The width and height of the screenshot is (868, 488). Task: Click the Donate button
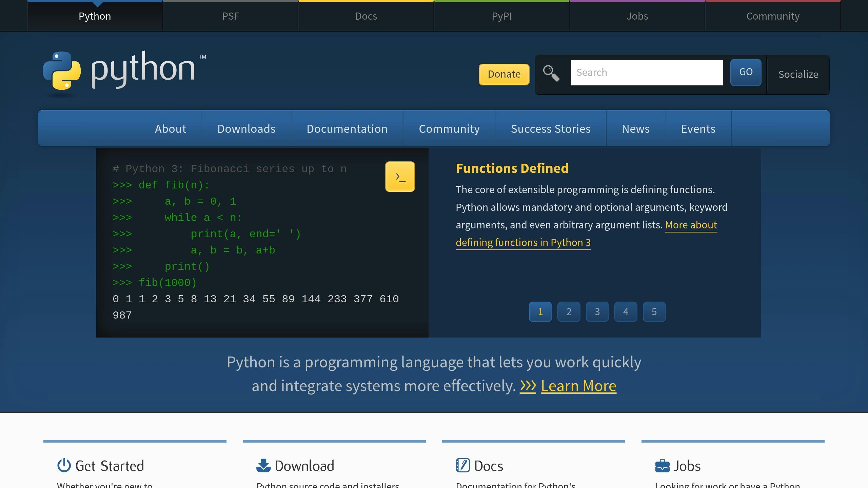[504, 74]
